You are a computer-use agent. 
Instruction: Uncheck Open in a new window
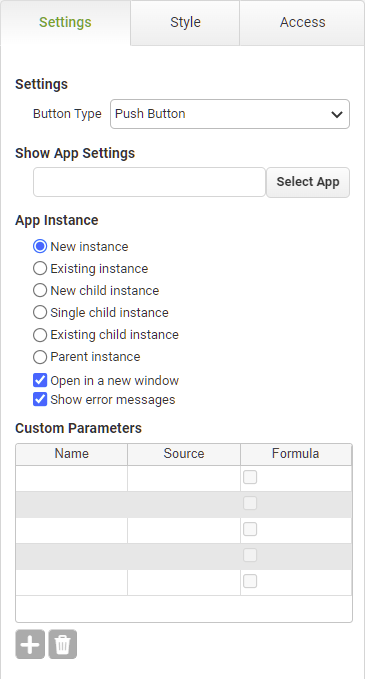tap(40, 380)
